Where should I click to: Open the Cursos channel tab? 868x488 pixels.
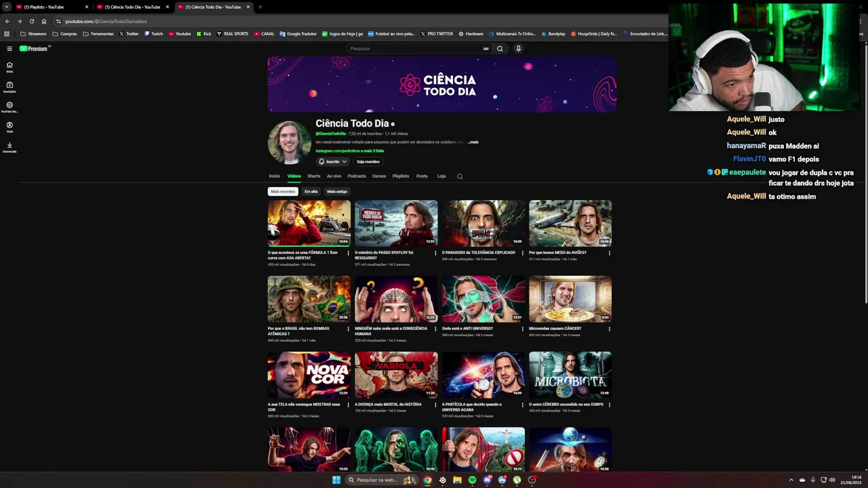379,176
